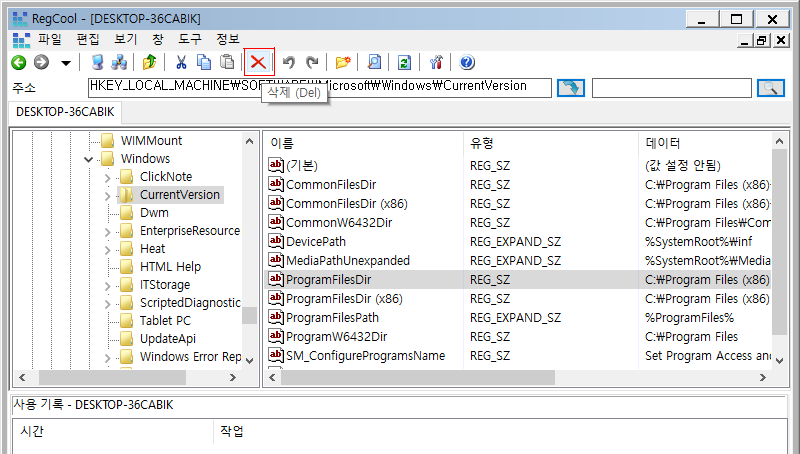Image resolution: width=800 pixels, height=454 pixels.
Task: Click the Copy icon in toolbar
Action: tap(204, 63)
